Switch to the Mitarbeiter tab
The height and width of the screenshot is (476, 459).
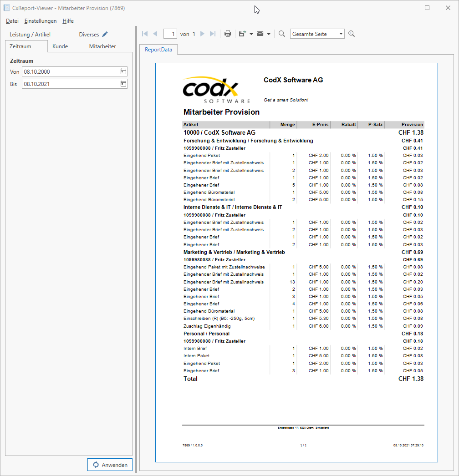[102, 46]
